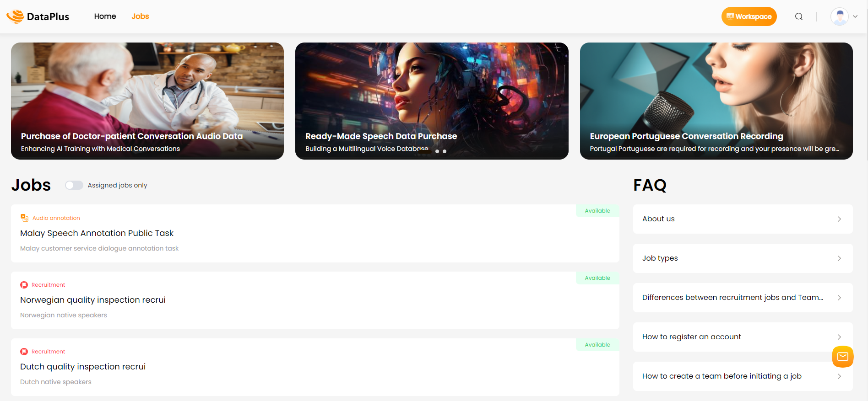Expand How to register an account chevron
Screen dimensions: 868x401
[839, 337]
